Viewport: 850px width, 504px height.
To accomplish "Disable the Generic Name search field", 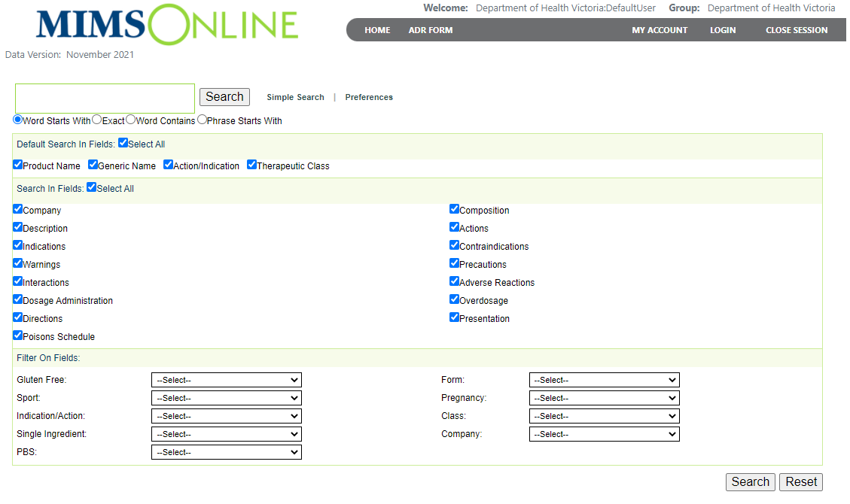I will tap(92, 164).
